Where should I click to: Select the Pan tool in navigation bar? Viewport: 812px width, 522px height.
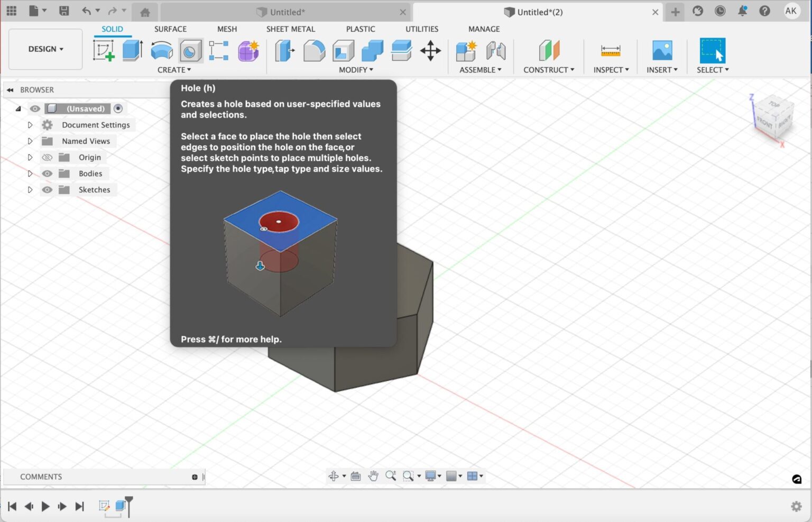point(373,476)
